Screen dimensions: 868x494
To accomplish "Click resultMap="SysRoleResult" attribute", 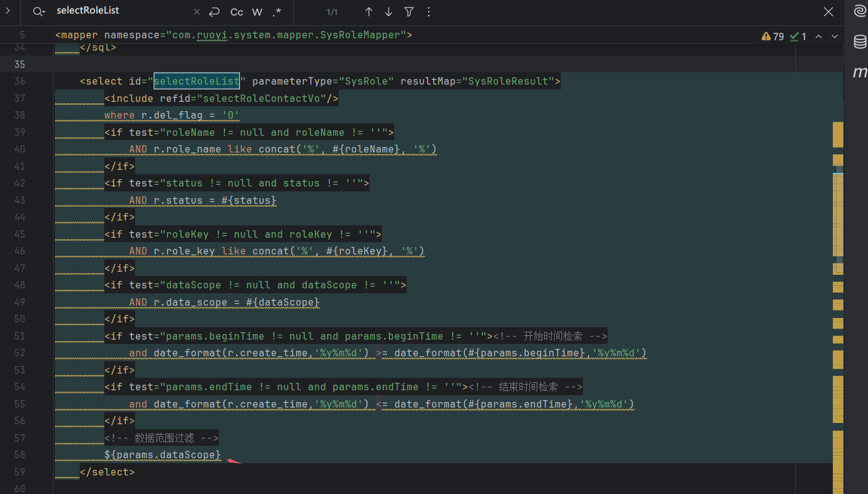I will pyautogui.click(x=477, y=81).
